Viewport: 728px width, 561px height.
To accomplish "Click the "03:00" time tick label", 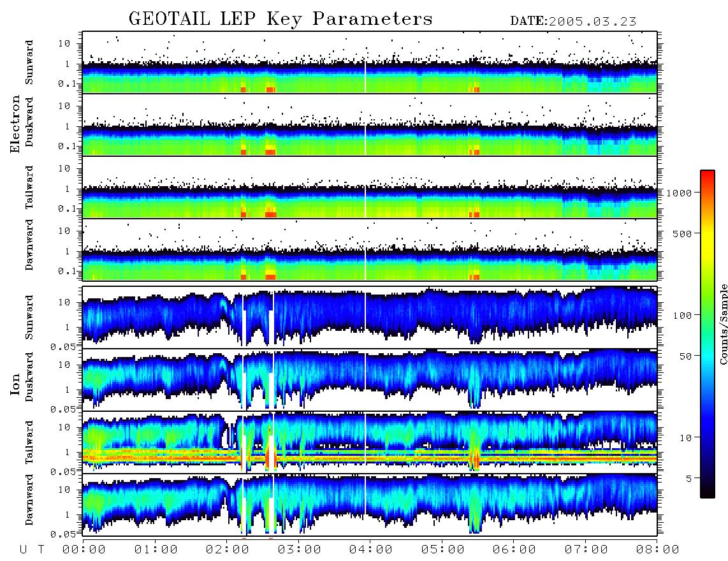I will point(300,550).
